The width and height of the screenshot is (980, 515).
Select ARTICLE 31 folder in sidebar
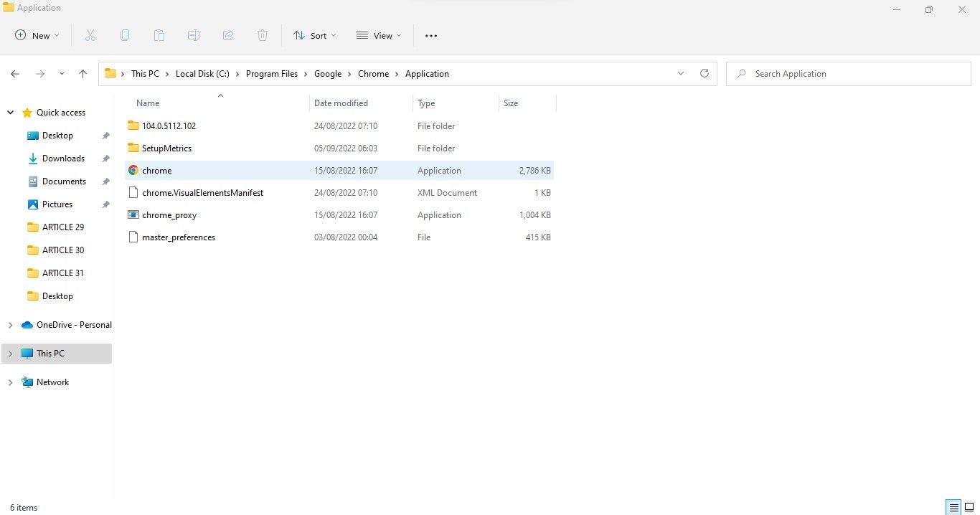(63, 273)
